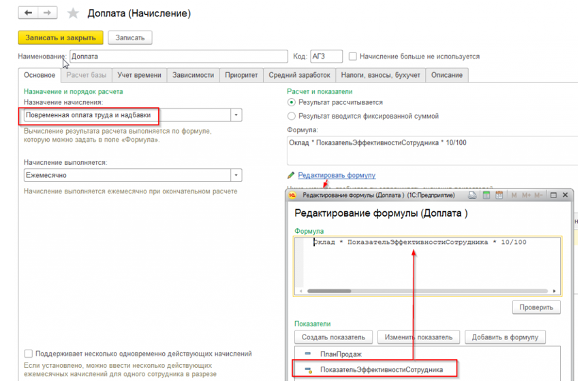Go forward with the right arrow button
The width and height of the screenshot is (588, 385).
[47, 13]
